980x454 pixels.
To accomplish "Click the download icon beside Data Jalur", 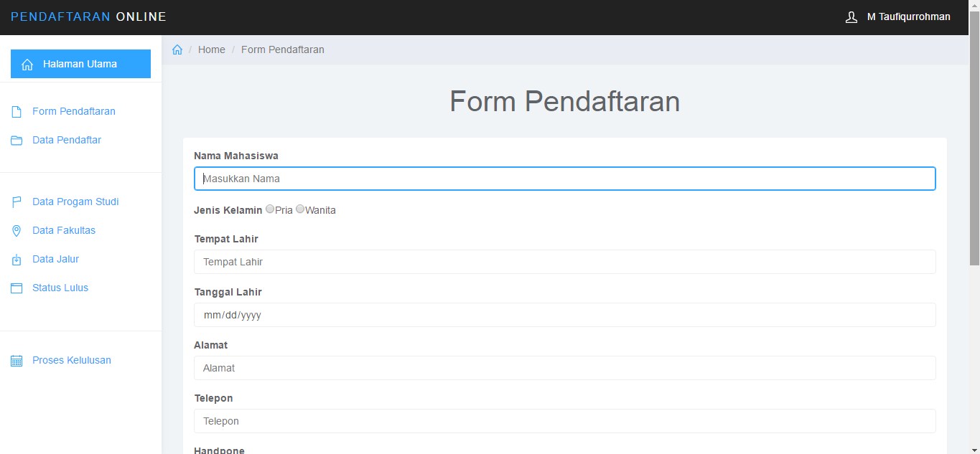I will 17,260.
